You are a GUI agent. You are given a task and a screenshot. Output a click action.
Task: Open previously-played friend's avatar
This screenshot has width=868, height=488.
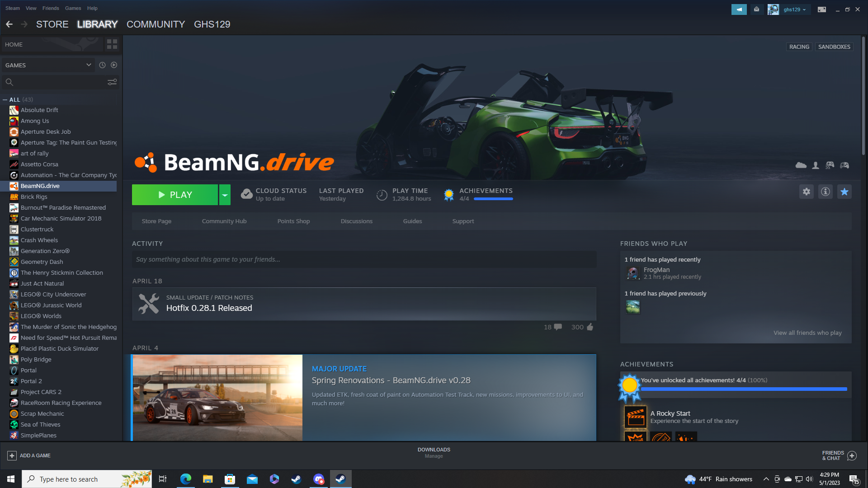coord(633,307)
